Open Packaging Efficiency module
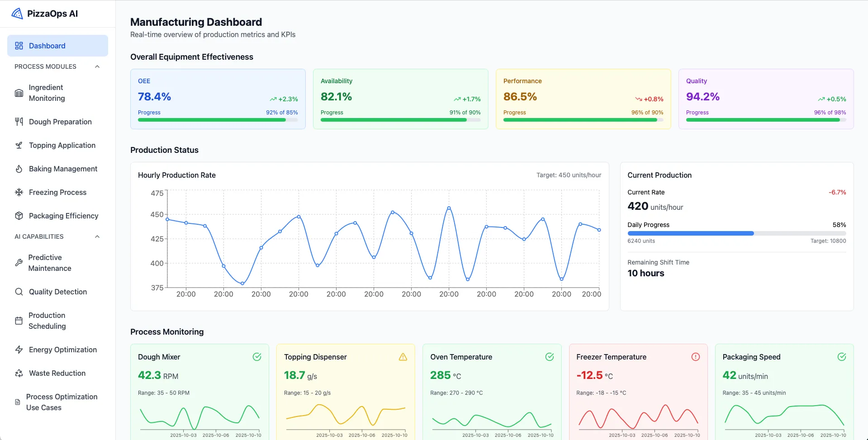868x440 pixels. pos(57,216)
